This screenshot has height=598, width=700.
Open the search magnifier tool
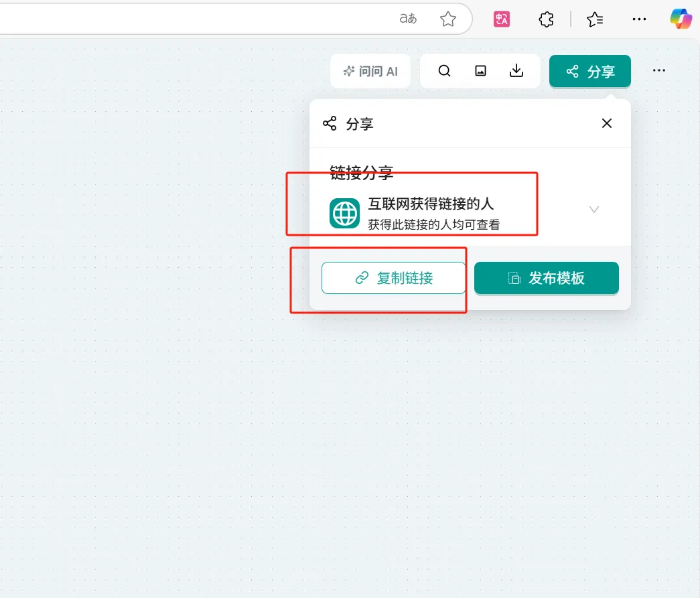444,71
